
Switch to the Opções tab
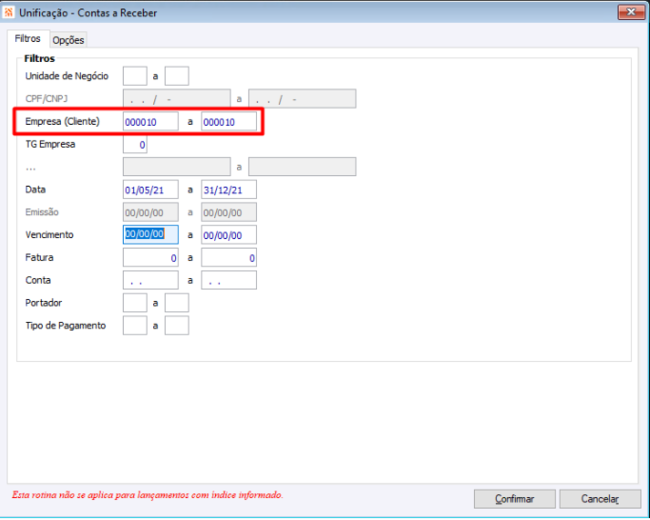pos(68,40)
